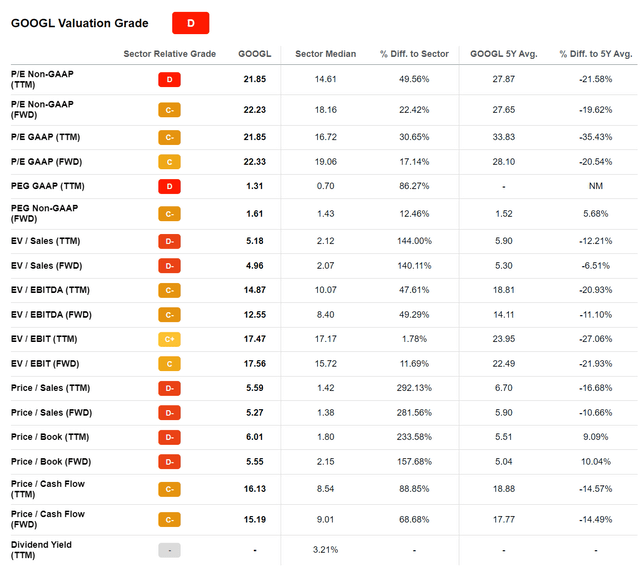Select the EV / EBIT (FWD) row label

45,364
